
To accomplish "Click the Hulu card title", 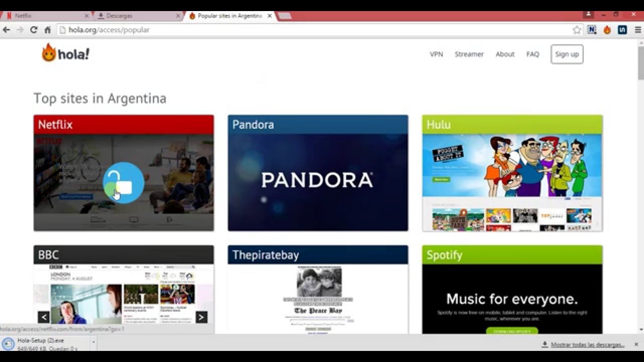I will pyautogui.click(x=439, y=125).
